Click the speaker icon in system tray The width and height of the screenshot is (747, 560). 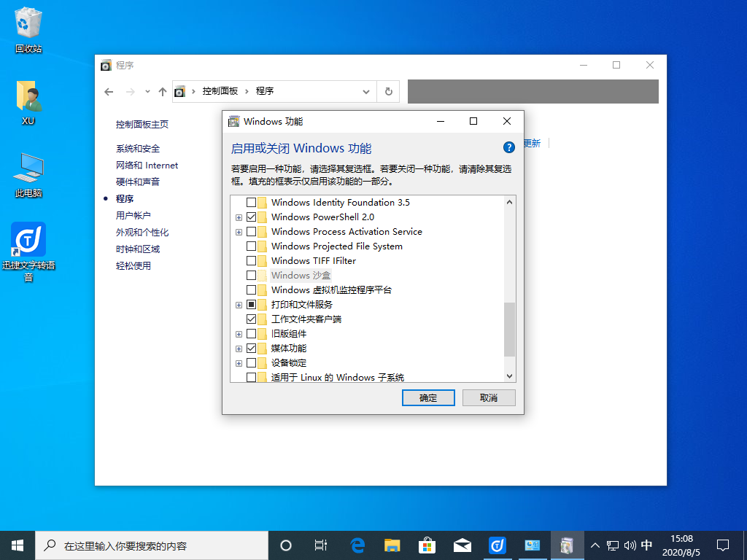click(x=630, y=545)
